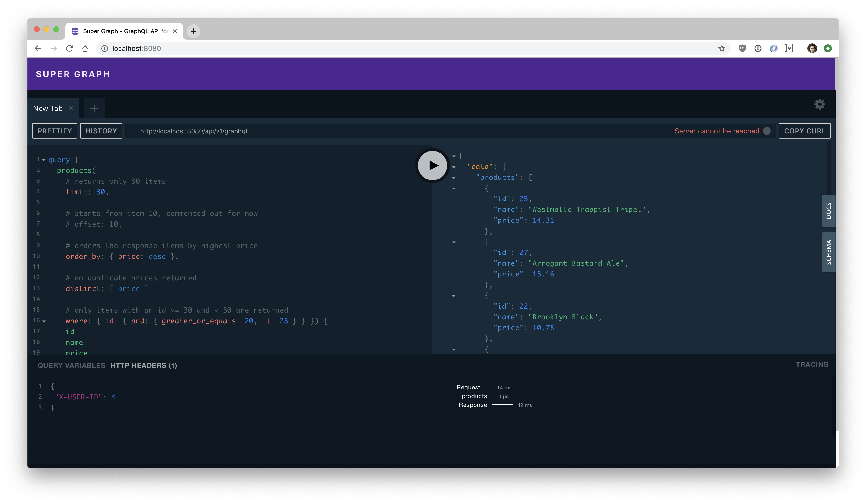Viewport: 866px width, 504px height.
Task: Fold the where clause on line 16
Action: 44,321
